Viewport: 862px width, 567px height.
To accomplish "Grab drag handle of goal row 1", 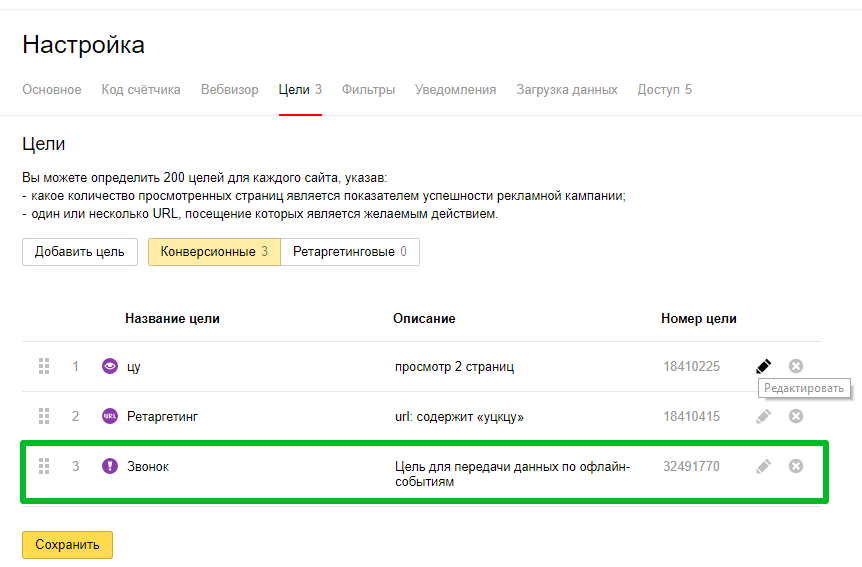I will tap(44, 366).
